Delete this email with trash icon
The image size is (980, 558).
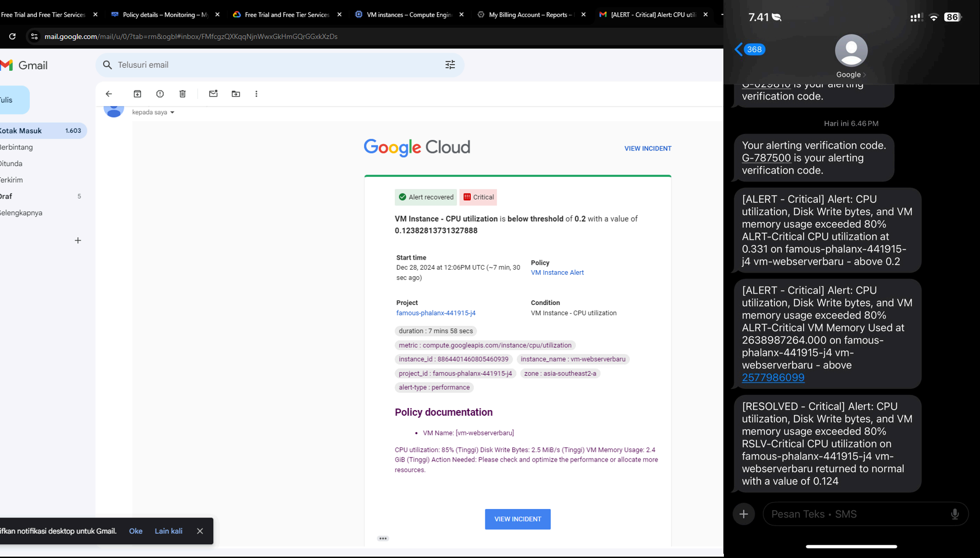click(183, 94)
